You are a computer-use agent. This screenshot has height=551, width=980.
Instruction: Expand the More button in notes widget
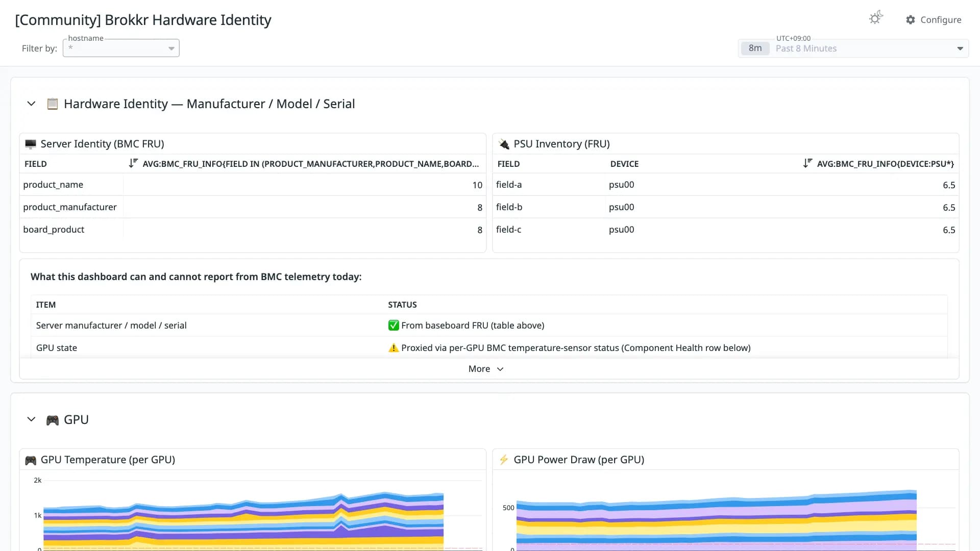point(486,369)
